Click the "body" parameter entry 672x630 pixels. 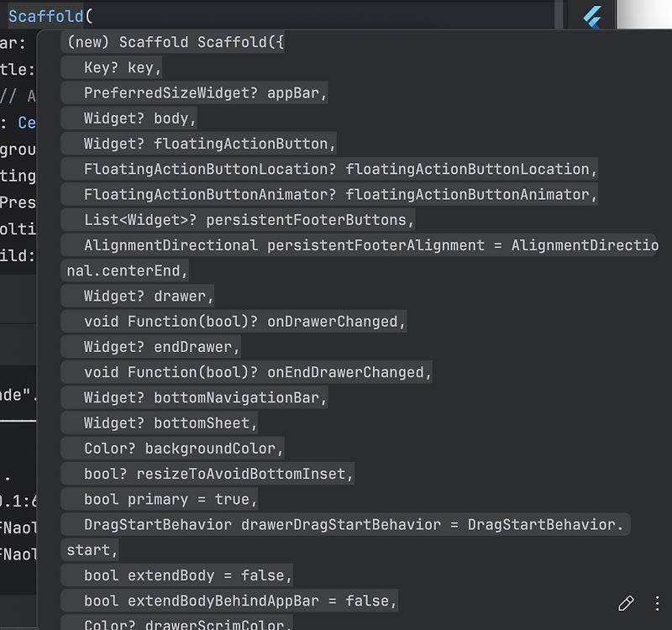pos(136,118)
